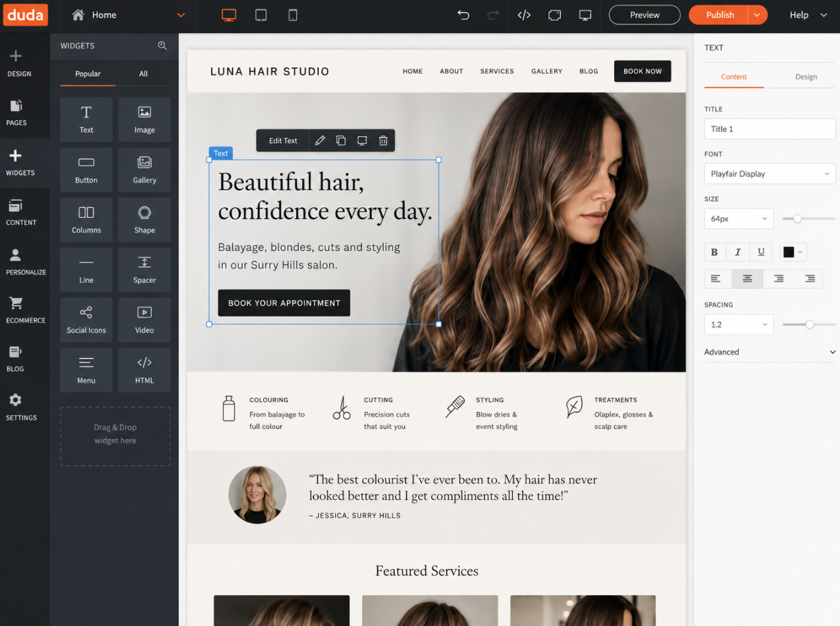Screen dimensions: 840x626
Task: Open Playfair Display font dropdown
Action: 770,174
